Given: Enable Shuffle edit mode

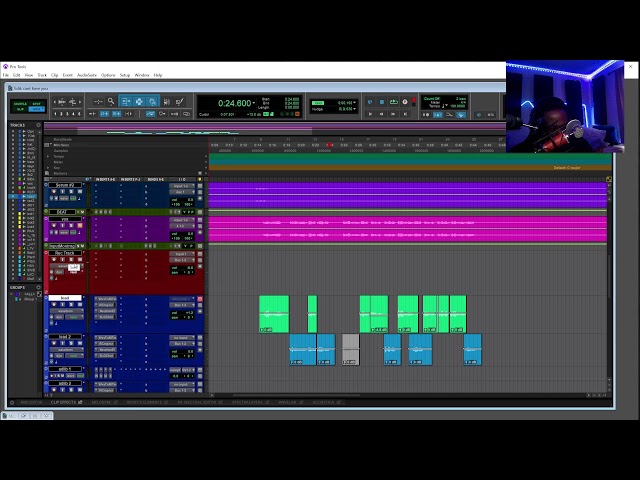Looking at the screenshot, I should click(x=20, y=104).
